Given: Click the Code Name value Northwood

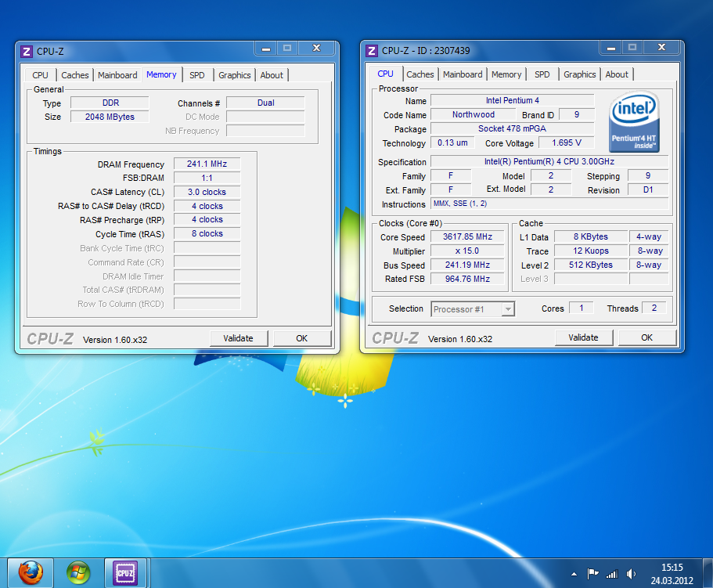Looking at the screenshot, I should coord(474,114).
